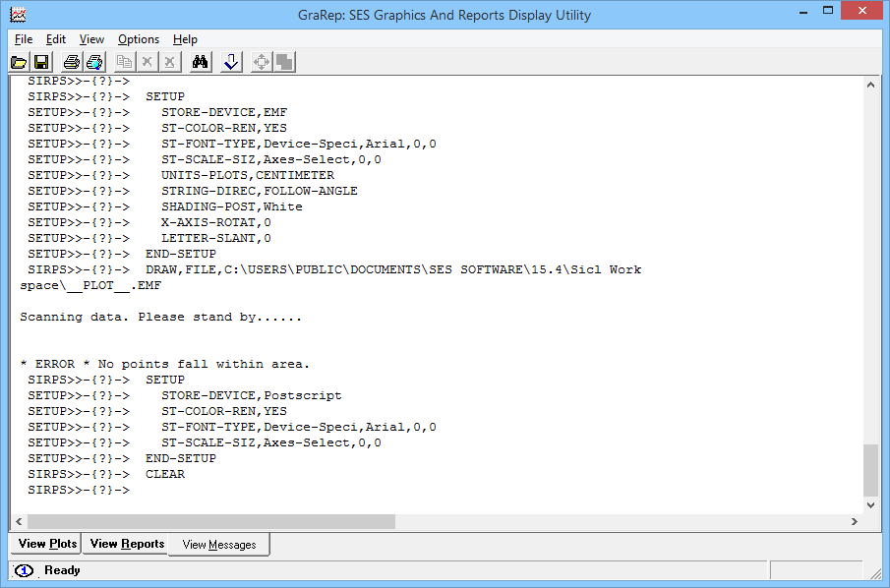This screenshot has width=890, height=588.
Task: Click the Open file folder icon
Action: click(19, 62)
